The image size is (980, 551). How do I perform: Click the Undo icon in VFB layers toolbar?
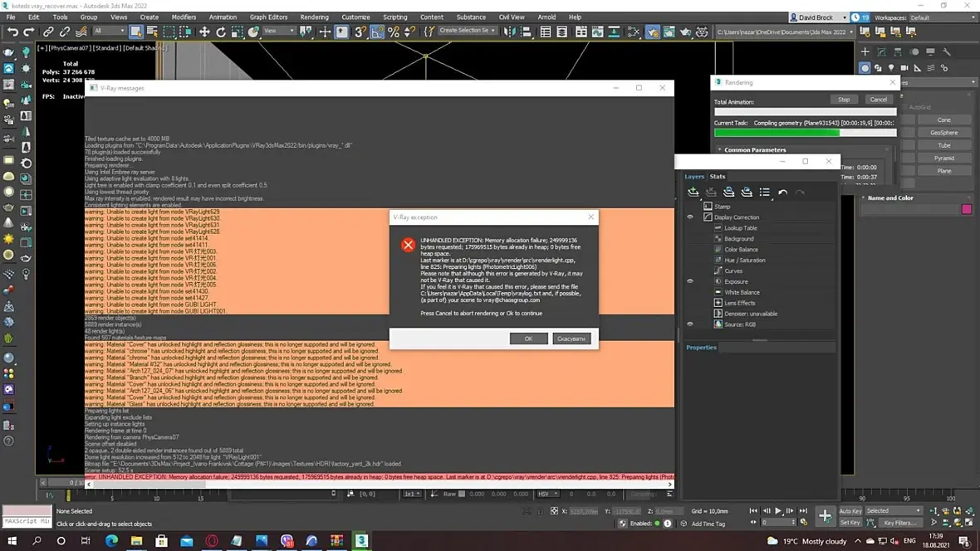782,193
